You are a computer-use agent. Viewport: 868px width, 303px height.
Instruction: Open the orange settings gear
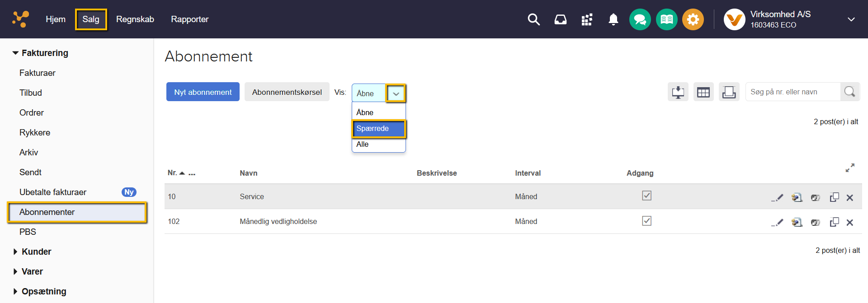point(693,19)
